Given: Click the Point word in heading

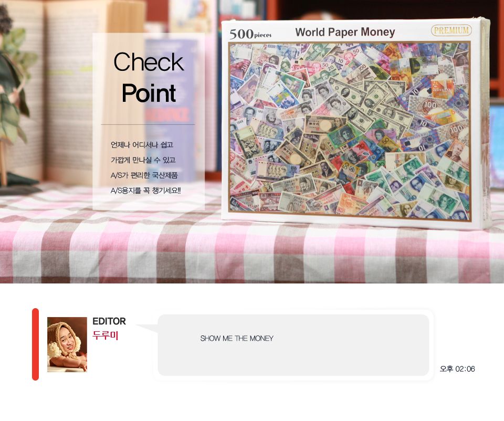Looking at the screenshot, I should 149,93.
